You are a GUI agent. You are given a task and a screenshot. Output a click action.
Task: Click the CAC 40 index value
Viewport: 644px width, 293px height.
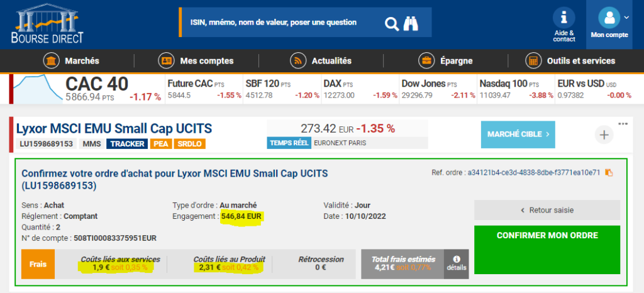coord(89,97)
